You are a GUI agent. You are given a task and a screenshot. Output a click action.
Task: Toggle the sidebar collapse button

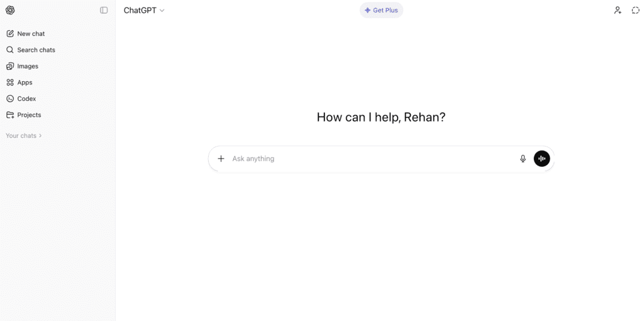[x=104, y=10]
